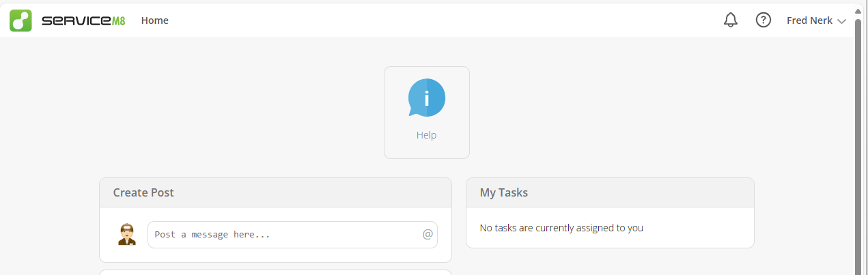Click the user avatar beside the post box
The image size is (868, 275).
(x=126, y=234)
